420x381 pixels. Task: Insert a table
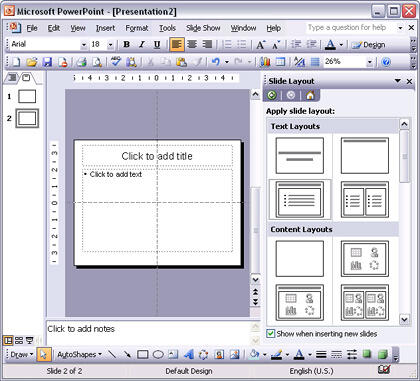[281, 62]
